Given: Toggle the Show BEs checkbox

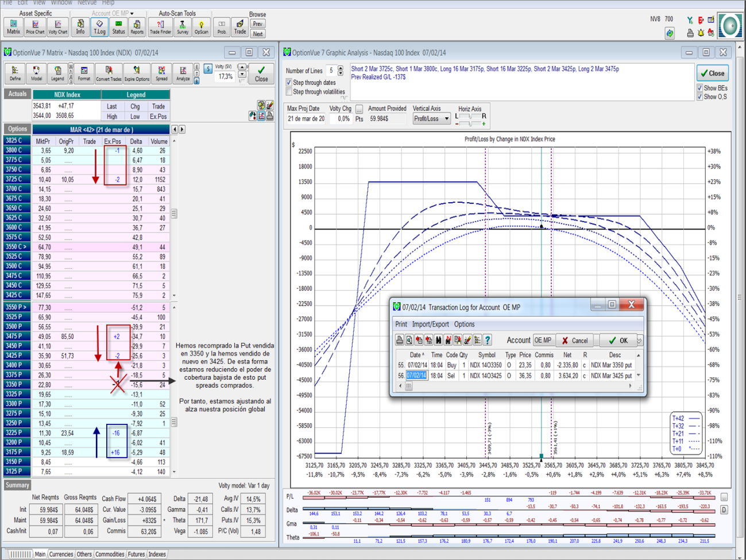Looking at the screenshot, I should [x=699, y=88].
